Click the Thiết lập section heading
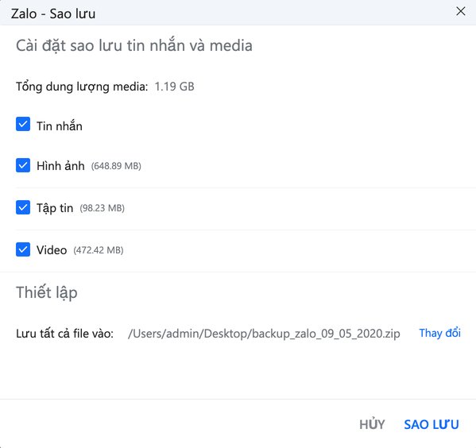 (47, 293)
